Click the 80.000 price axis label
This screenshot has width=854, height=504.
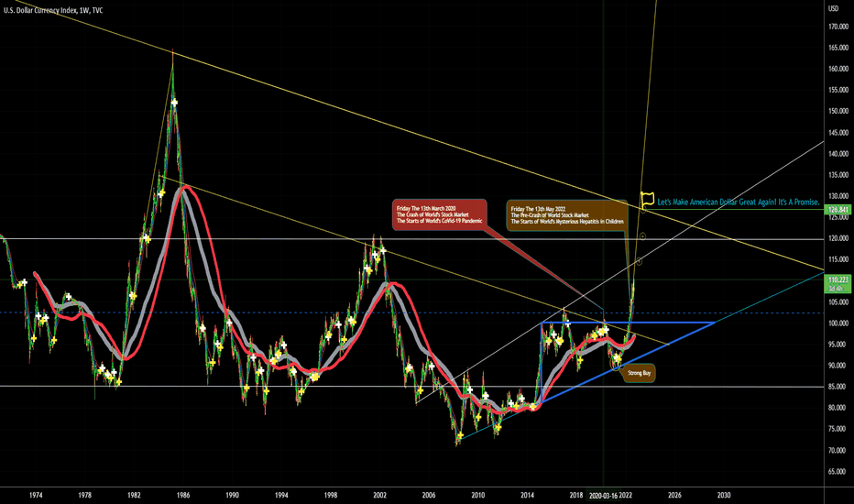pos(838,408)
